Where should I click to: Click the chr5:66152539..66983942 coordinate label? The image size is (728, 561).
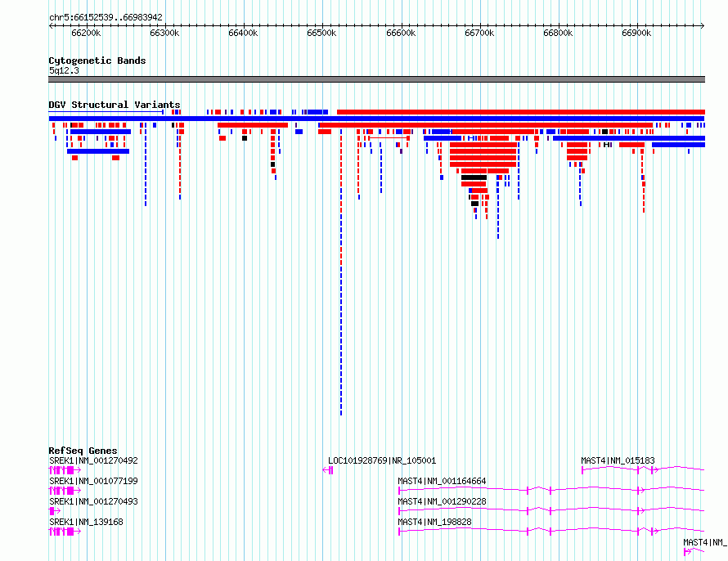click(x=106, y=17)
